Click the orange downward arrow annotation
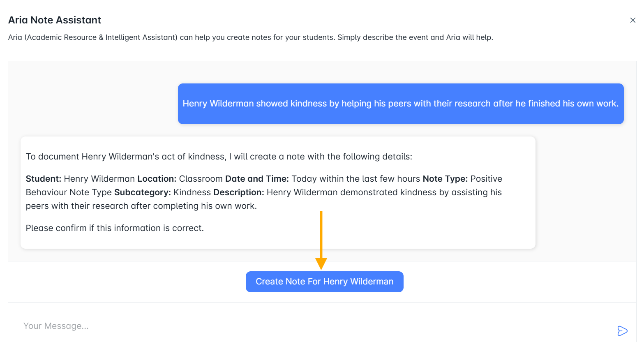The height and width of the screenshot is (342, 644). (x=321, y=240)
